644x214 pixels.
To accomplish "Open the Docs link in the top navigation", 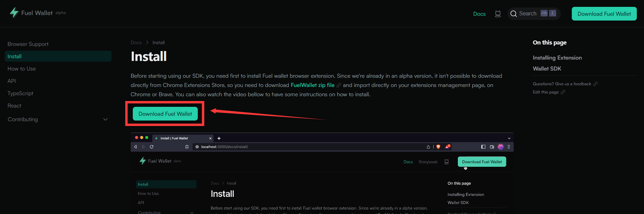I will pos(479,14).
